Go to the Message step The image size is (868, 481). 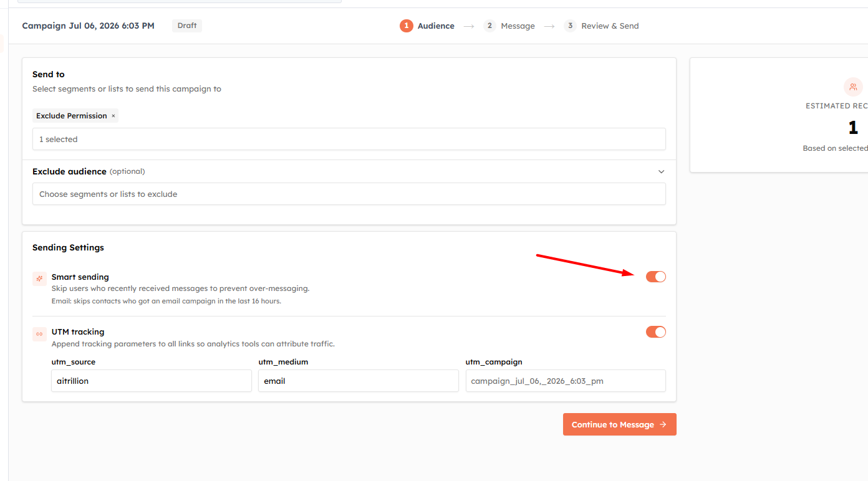(518, 26)
